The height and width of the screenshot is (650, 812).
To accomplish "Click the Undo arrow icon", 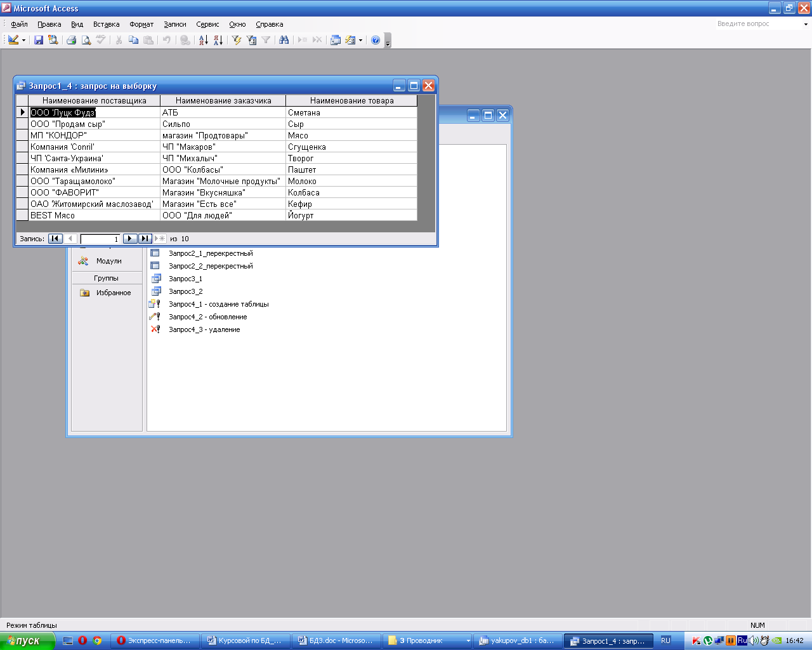I will (x=166, y=40).
